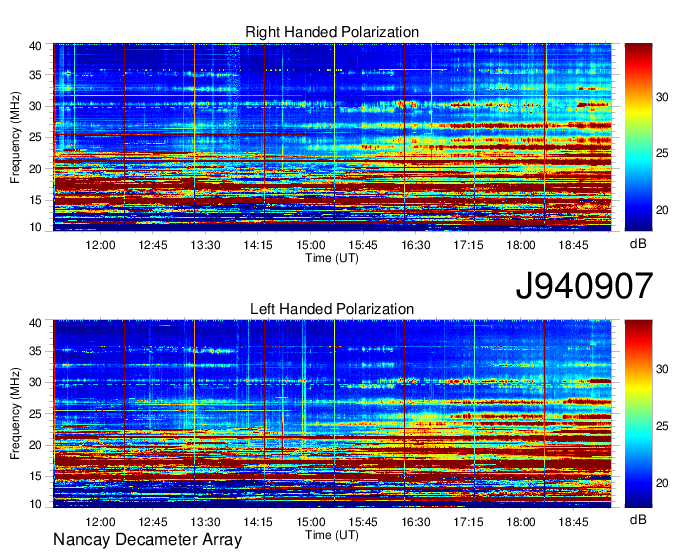The height and width of the screenshot is (552, 680).
Task: Click the 'Left Handed Polarization' plot title
Action: click(332, 309)
